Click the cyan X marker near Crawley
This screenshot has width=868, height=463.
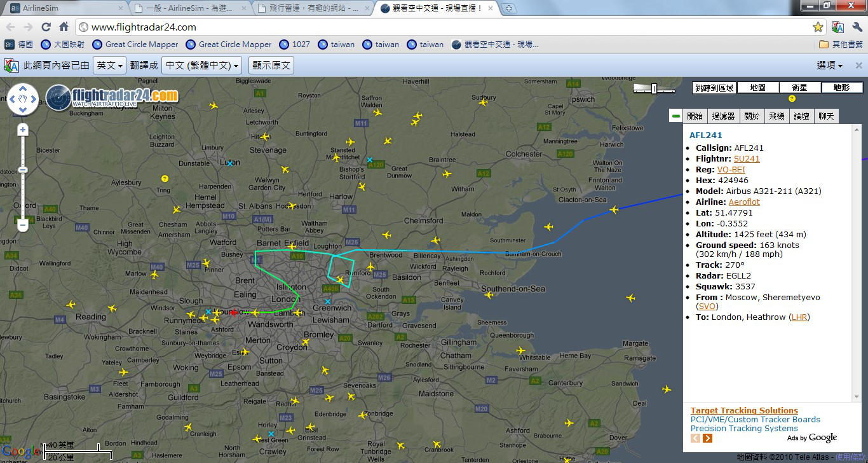pyautogui.click(x=271, y=434)
